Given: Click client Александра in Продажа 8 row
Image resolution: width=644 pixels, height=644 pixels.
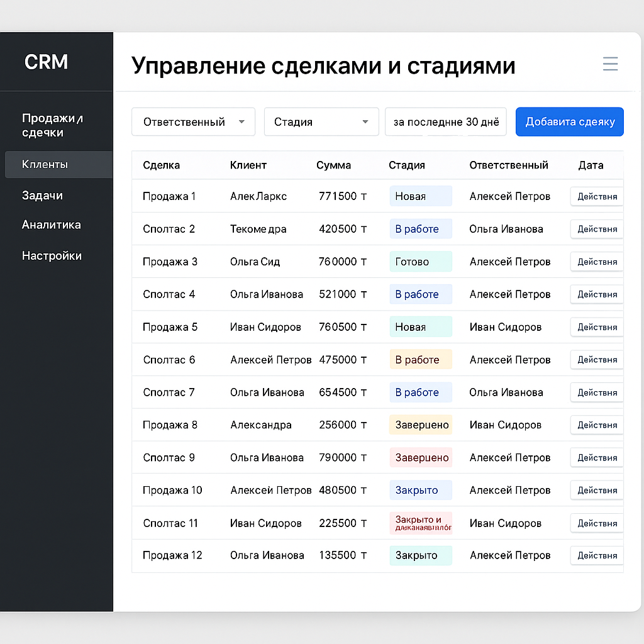Looking at the screenshot, I should pyautogui.click(x=261, y=425).
